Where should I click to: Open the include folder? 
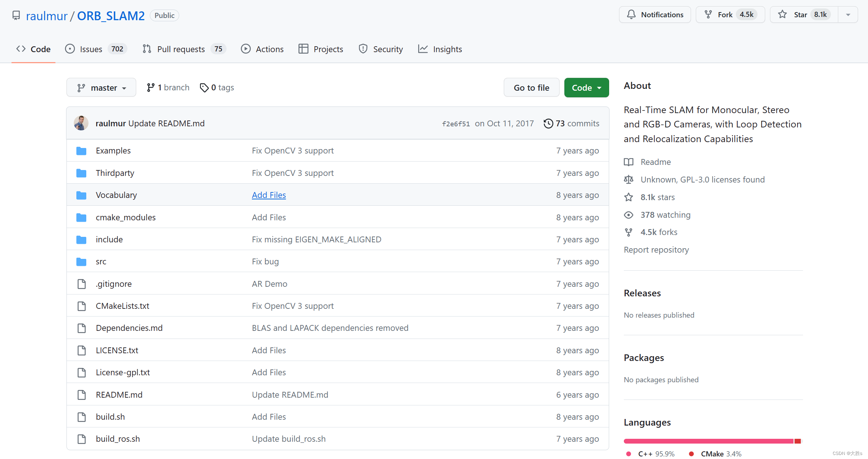tap(109, 239)
